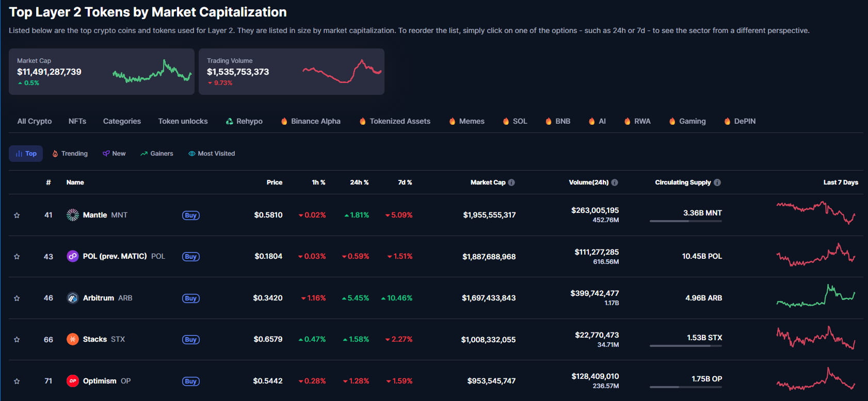Open the Arbitrum ARB coin page
The width and height of the screenshot is (868, 401).
pyautogui.click(x=107, y=298)
